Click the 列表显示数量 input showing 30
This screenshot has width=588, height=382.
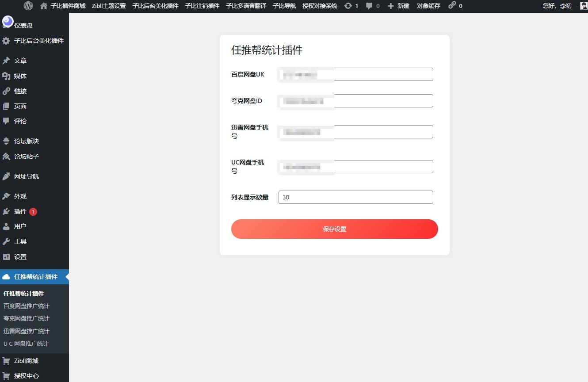[x=355, y=197]
